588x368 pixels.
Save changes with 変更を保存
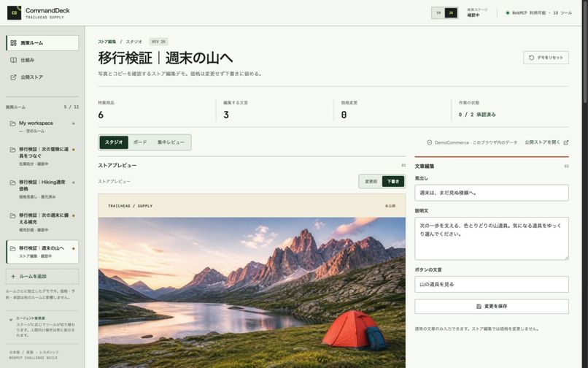pyautogui.click(x=492, y=307)
